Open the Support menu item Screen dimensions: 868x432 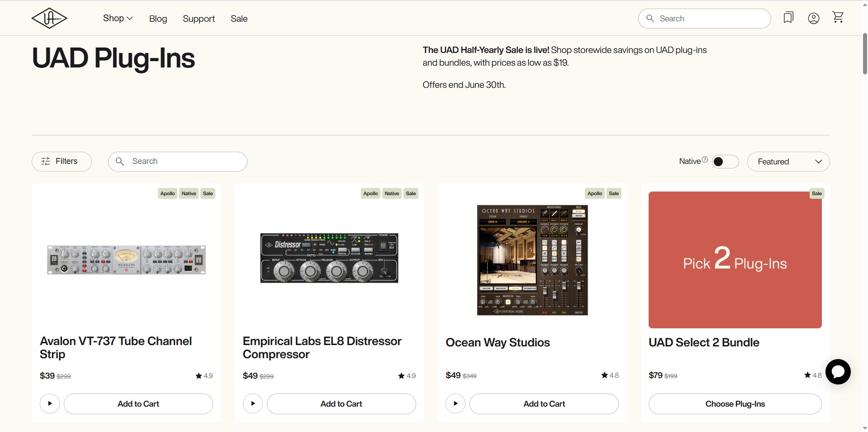(199, 19)
